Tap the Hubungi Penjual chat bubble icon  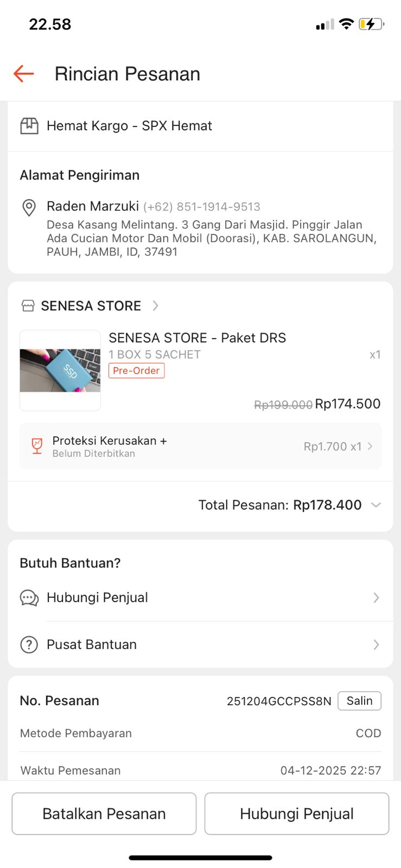tap(29, 598)
